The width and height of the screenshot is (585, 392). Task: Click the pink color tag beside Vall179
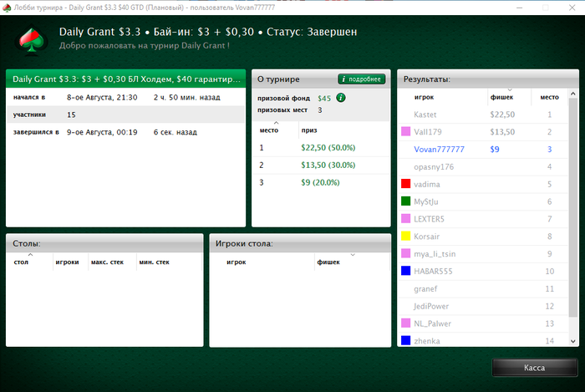tap(405, 132)
